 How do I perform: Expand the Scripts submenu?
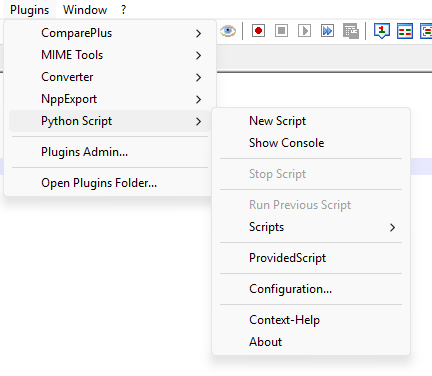(311, 227)
